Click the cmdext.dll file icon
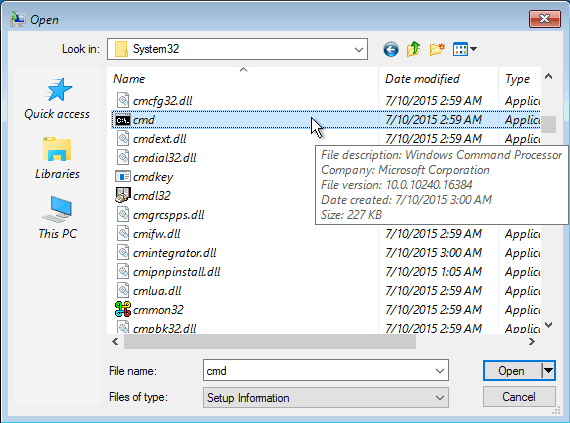Image resolution: width=570 pixels, height=423 pixels. (123, 139)
